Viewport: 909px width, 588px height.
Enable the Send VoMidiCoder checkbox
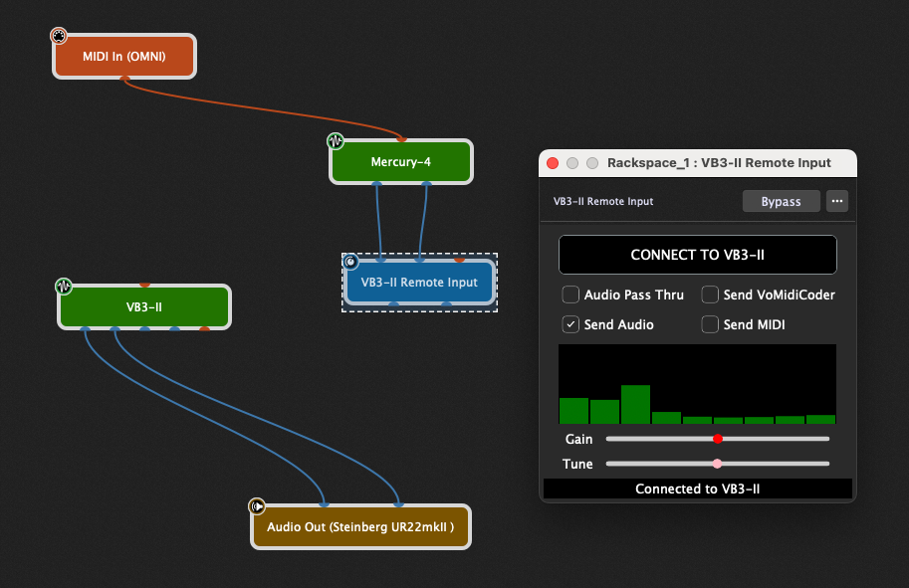point(711,294)
